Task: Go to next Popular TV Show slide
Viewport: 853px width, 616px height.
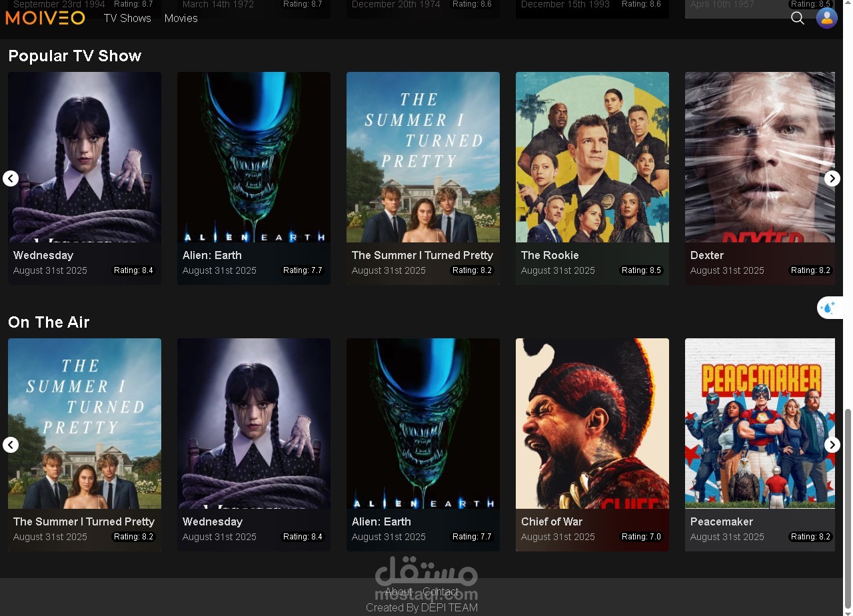Action: coord(832,178)
